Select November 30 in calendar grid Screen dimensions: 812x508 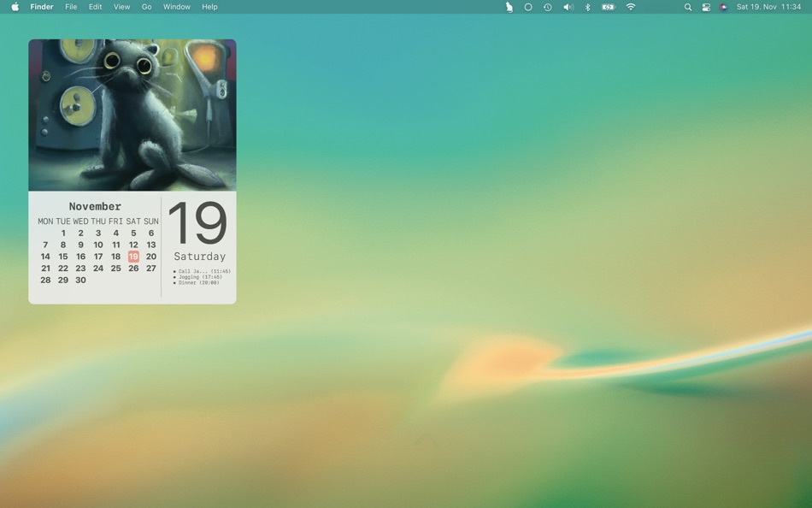81,280
